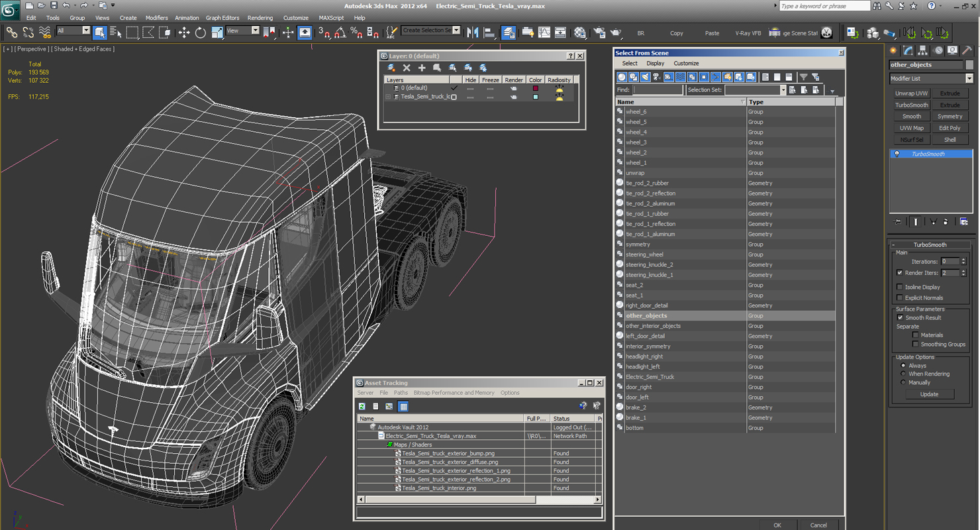
Task: Click the Edit Poly modifier button
Action: [x=950, y=128]
